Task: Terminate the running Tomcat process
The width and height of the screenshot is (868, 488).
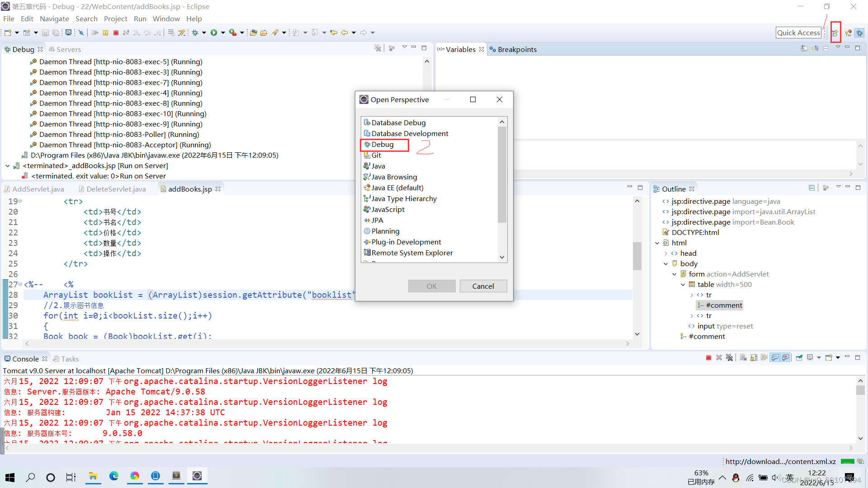Action: 708,357
